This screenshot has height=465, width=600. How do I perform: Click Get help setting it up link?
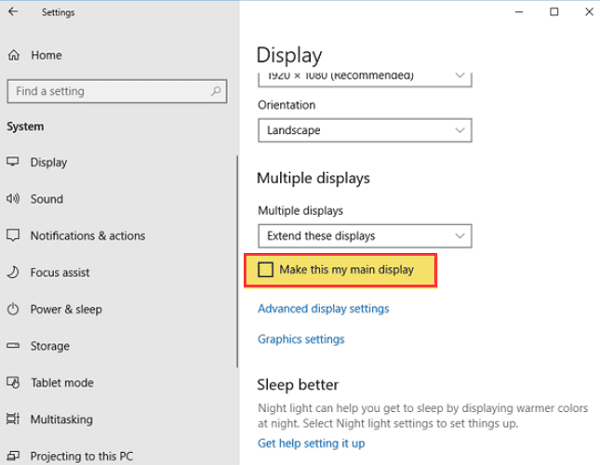(x=311, y=443)
